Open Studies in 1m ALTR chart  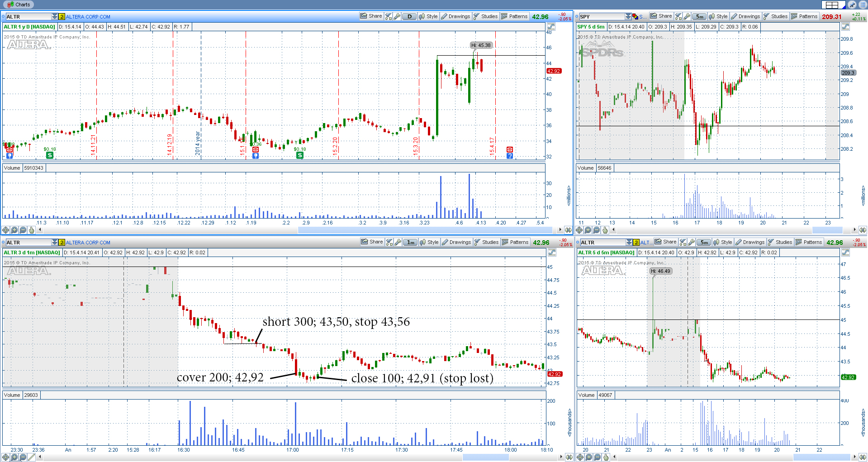click(x=486, y=242)
